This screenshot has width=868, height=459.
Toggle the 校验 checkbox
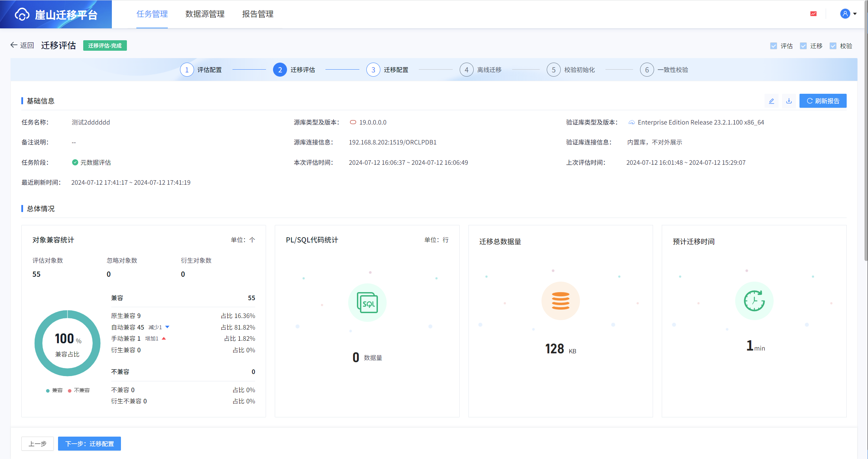click(x=833, y=46)
